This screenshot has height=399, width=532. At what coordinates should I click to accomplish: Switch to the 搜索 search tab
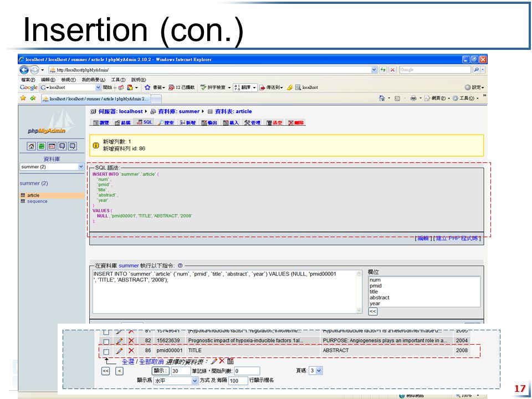[x=166, y=122]
